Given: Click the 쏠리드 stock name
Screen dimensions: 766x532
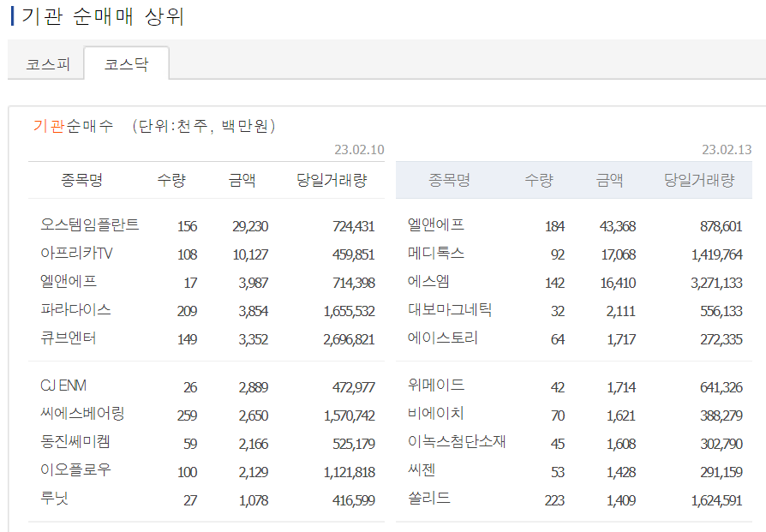Looking at the screenshot, I should point(429,499).
